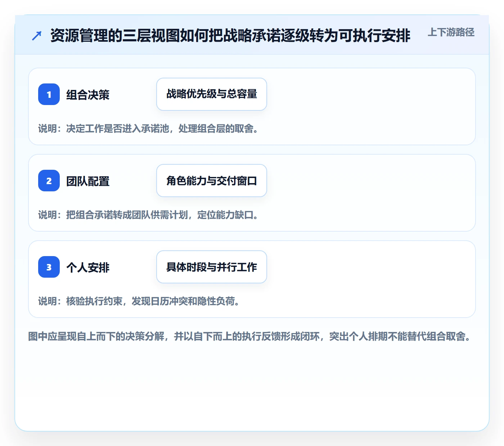Select step badge number 1
The height and width of the screenshot is (446, 504).
click(49, 94)
